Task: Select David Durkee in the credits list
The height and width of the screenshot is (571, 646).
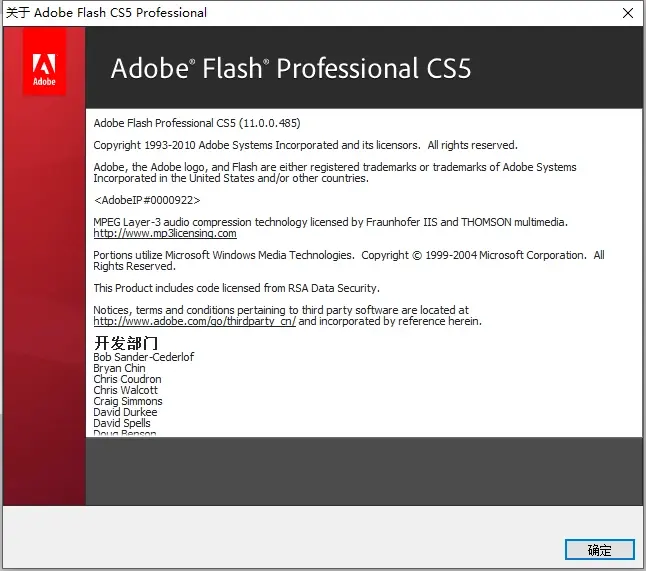Action: pos(127,412)
